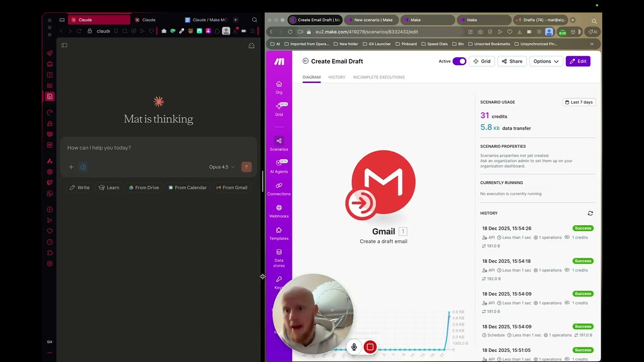
Task: Open the Opera GX settings gear in the sidebar
Action: point(50,264)
